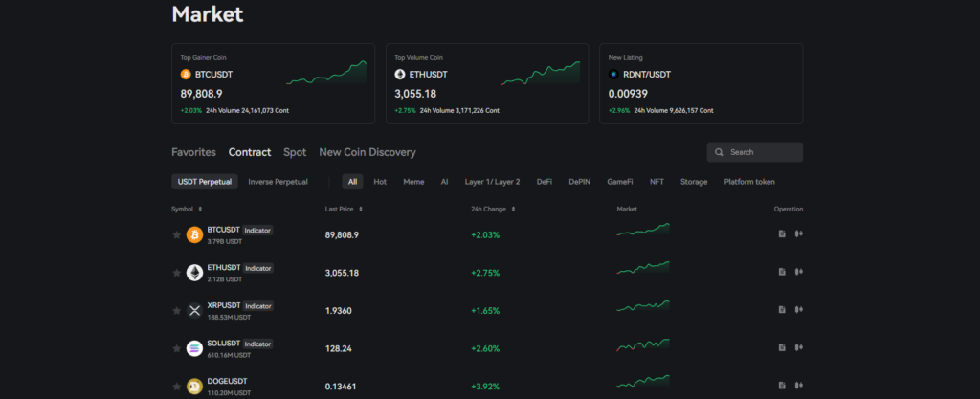Filter coins by AI category

(x=444, y=182)
